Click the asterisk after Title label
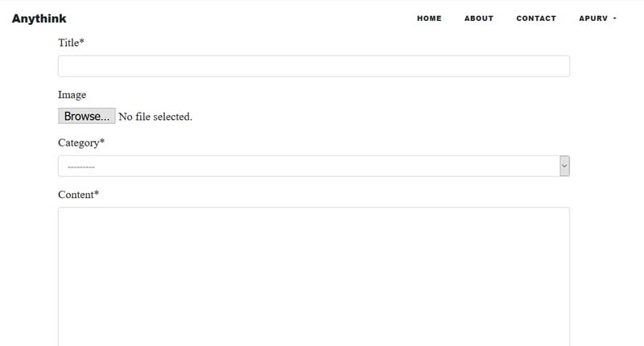The image size is (644, 346). [x=82, y=41]
